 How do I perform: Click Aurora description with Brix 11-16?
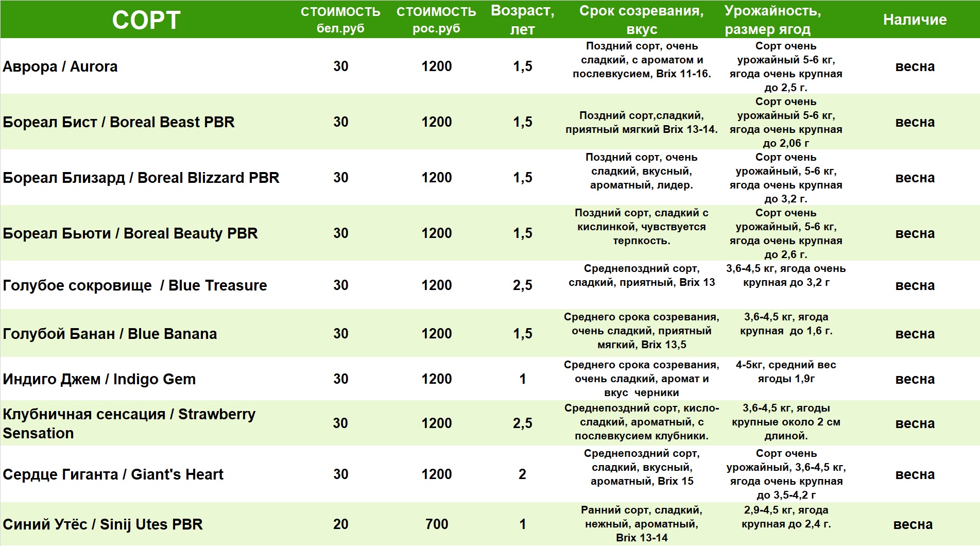tap(642, 60)
